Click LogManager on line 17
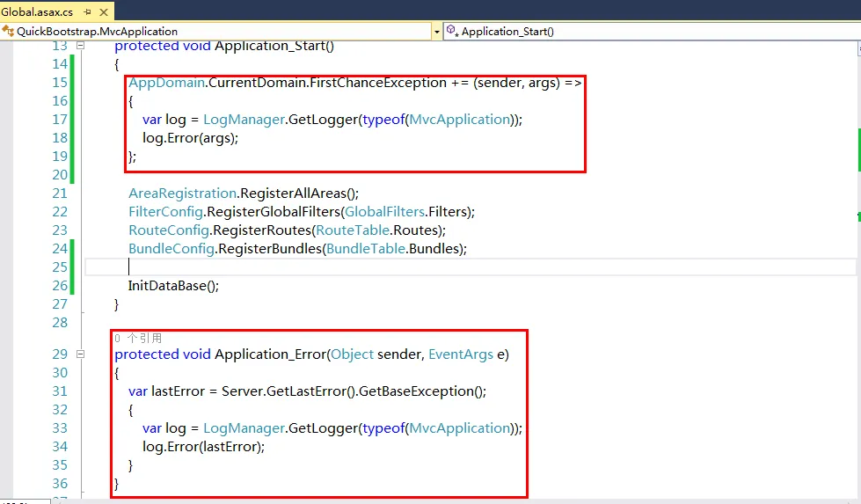Viewport: 861px width, 504px height. [244, 119]
